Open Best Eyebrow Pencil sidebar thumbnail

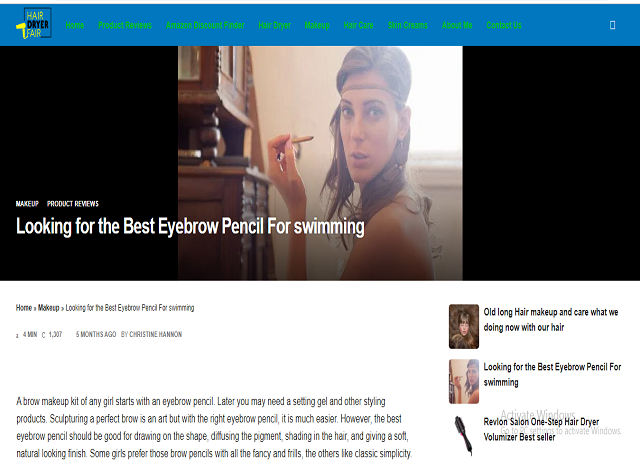click(x=464, y=381)
